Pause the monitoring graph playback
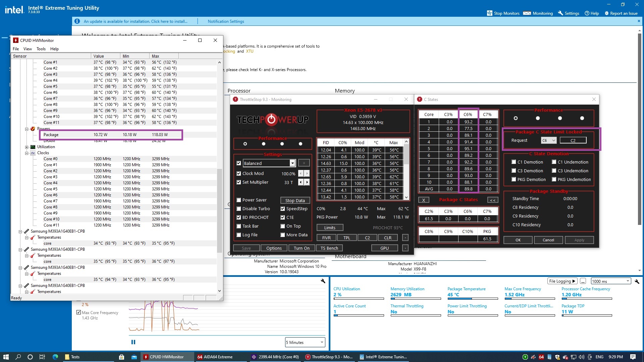644x362 pixels. pos(133,342)
